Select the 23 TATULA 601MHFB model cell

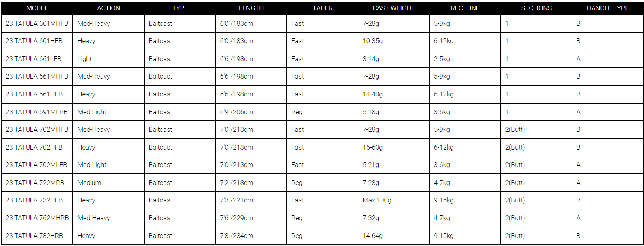pyautogui.click(x=37, y=24)
